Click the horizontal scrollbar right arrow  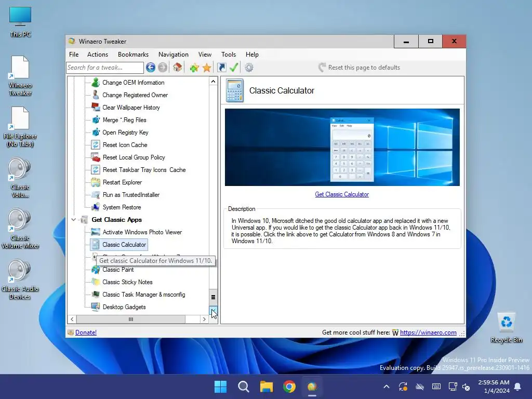click(x=204, y=320)
